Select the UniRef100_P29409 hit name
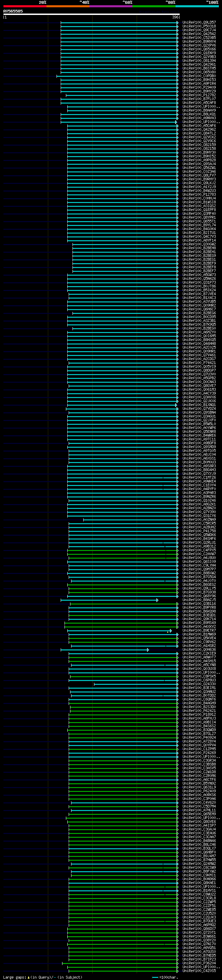222x980 pixels. tap(199, 88)
